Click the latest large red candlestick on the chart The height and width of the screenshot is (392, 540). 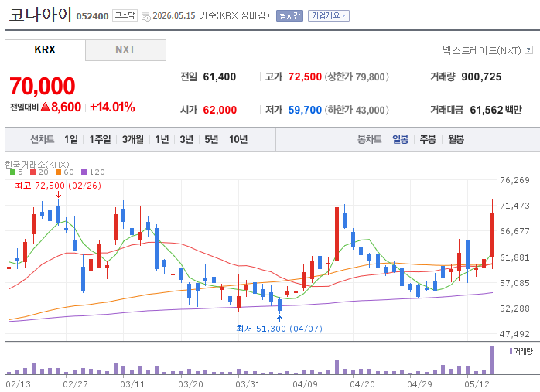(493, 234)
